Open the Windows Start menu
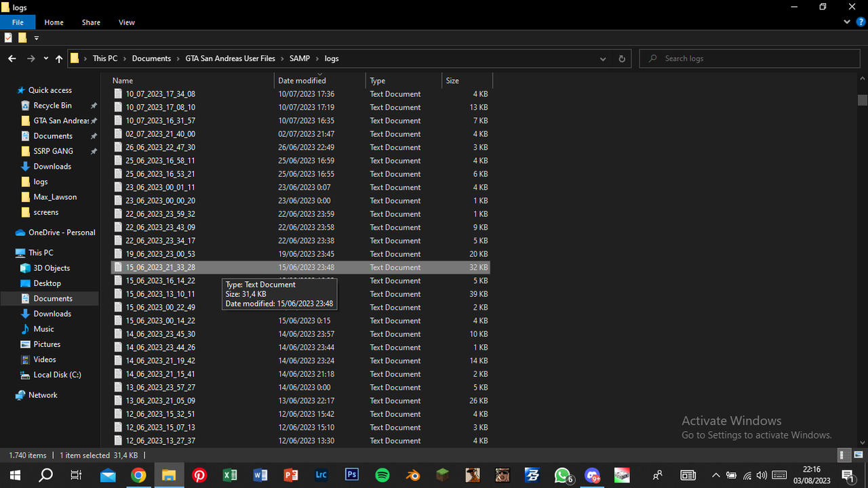Screen dimensions: 868x488 click(x=15, y=475)
